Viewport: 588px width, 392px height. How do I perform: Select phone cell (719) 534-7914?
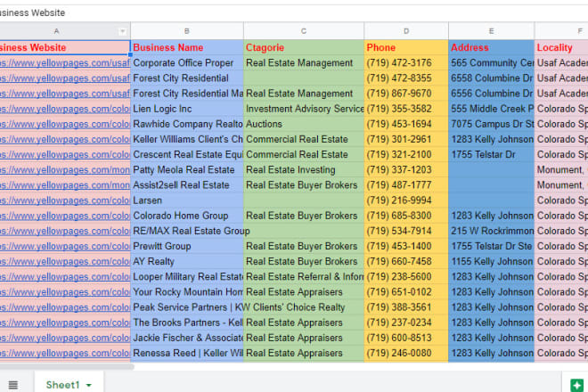(x=406, y=231)
